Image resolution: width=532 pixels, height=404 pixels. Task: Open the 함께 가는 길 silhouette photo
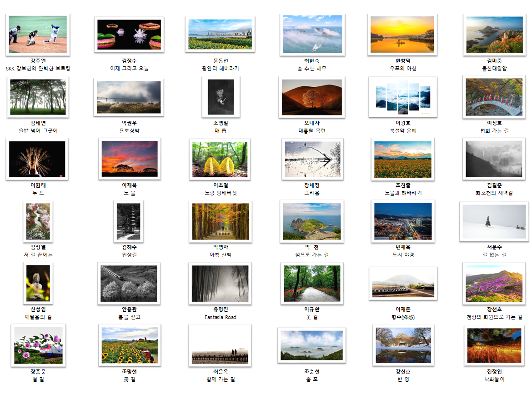tap(220, 345)
